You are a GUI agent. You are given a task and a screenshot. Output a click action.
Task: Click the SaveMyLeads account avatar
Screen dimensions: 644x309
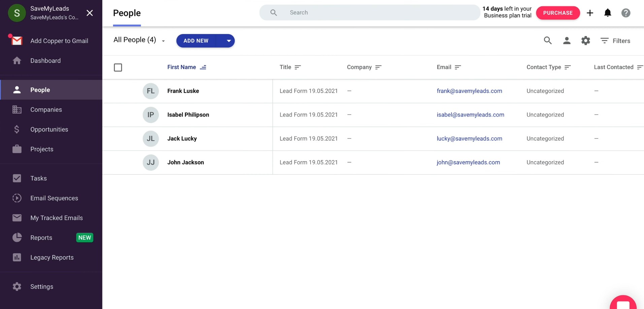point(17,13)
